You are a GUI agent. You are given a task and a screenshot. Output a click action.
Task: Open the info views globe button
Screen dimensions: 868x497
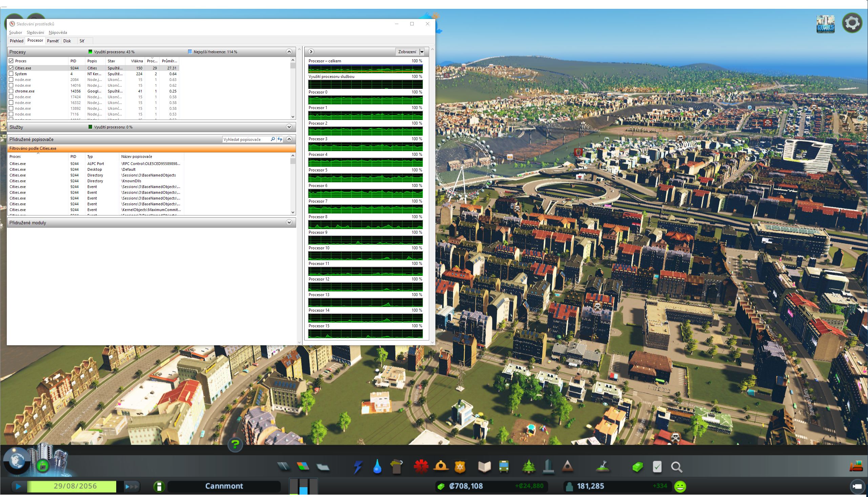tap(16, 462)
